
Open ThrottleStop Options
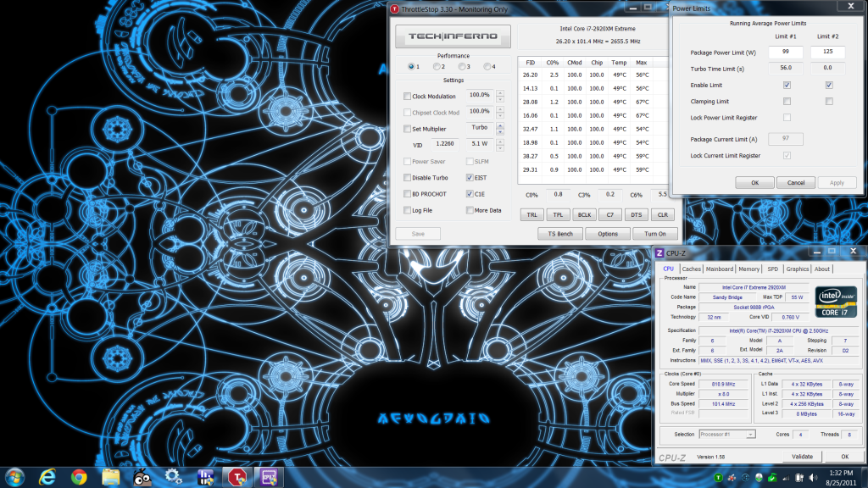tap(608, 234)
